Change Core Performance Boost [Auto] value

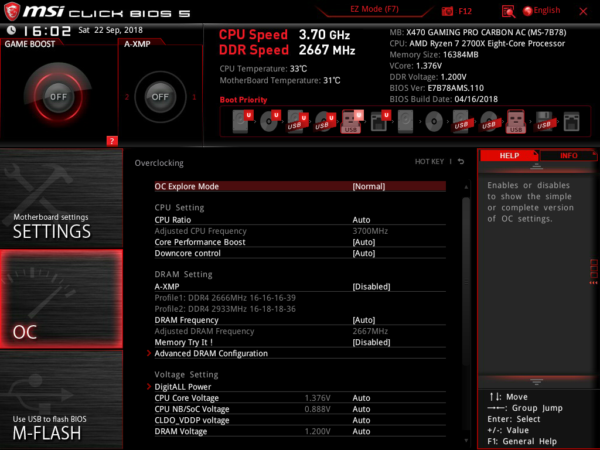(300, 242)
